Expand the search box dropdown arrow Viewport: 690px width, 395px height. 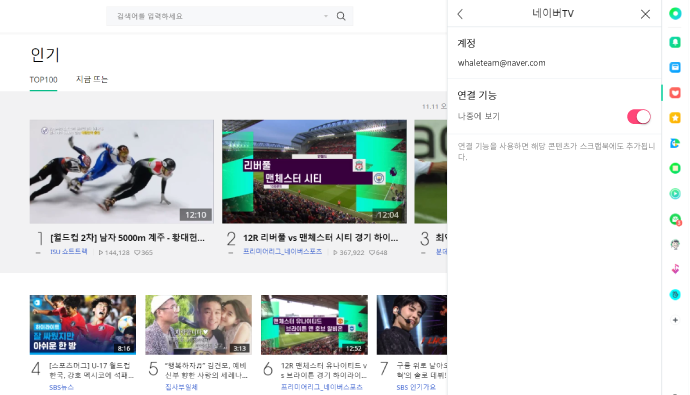[326, 16]
